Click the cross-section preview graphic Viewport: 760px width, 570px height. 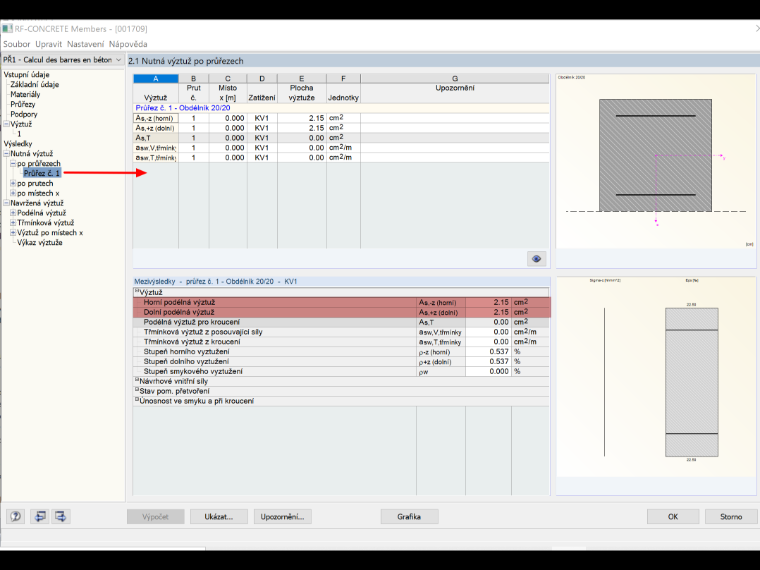point(655,161)
